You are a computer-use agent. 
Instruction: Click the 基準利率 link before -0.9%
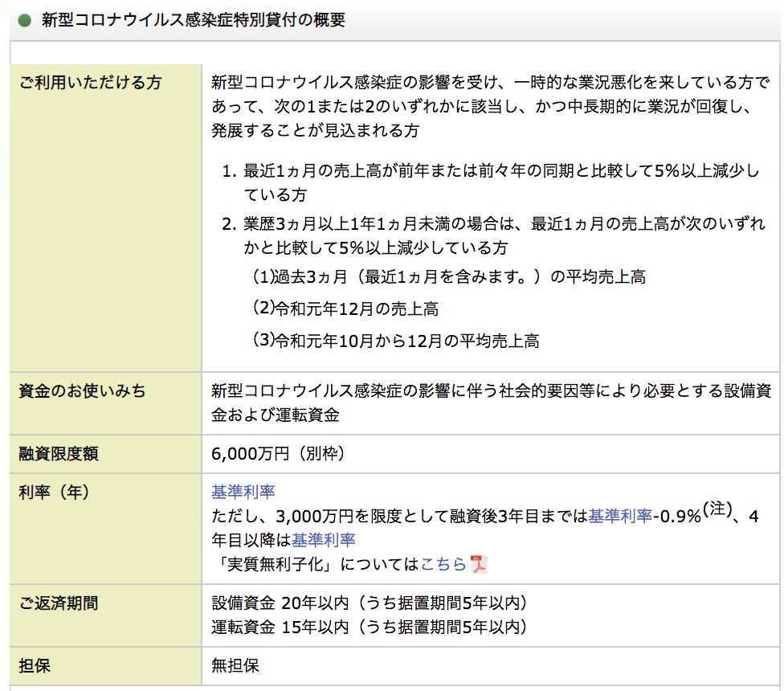point(620,516)
